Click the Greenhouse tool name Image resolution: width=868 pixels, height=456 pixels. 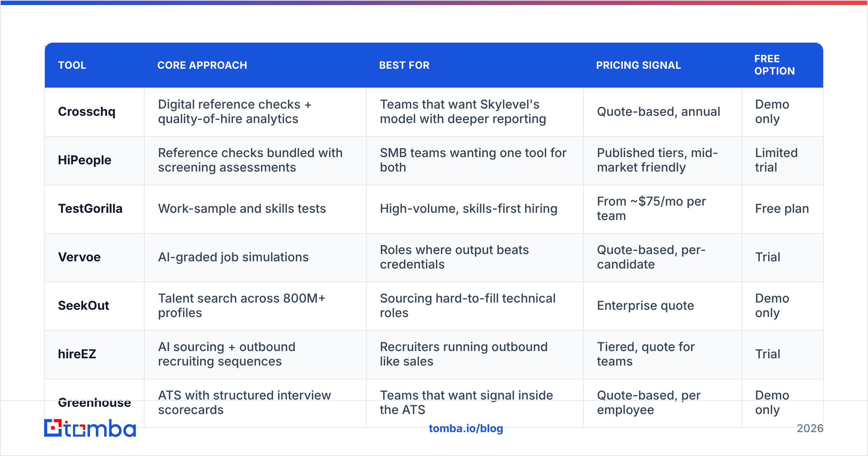point(94,403)
